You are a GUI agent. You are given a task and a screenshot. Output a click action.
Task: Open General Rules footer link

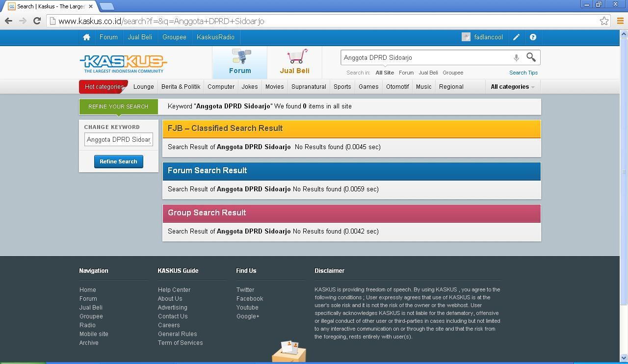coord(177,334)
